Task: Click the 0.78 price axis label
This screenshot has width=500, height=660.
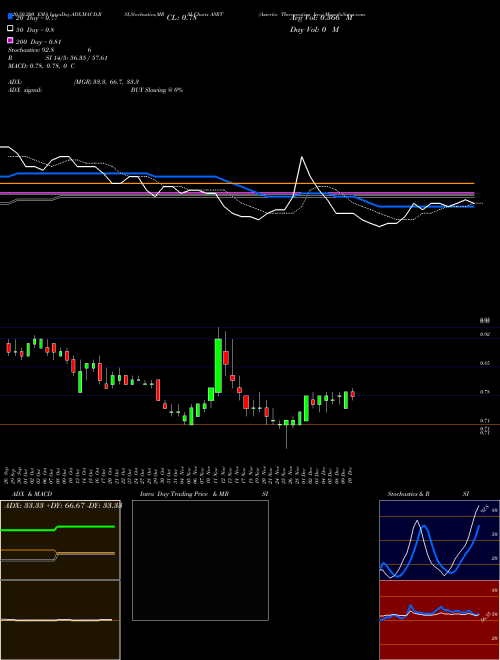Action: click(485, 392)
